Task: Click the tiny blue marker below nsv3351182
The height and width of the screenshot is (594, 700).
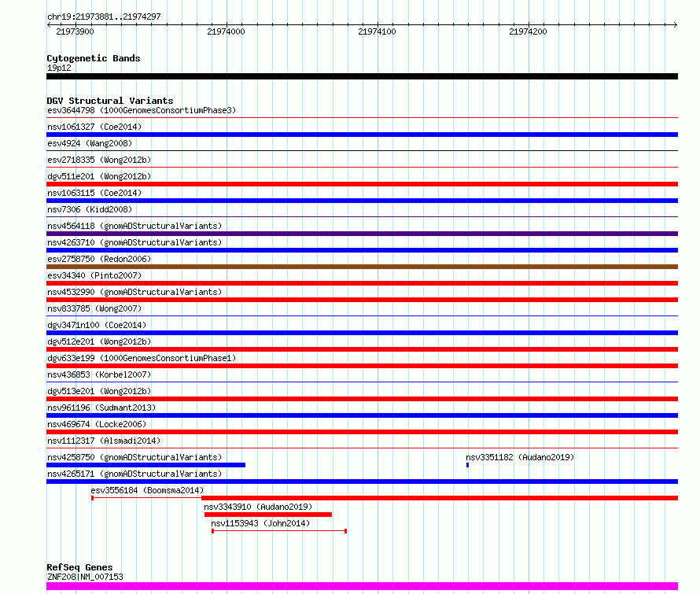Action: (x=467, y=465)
